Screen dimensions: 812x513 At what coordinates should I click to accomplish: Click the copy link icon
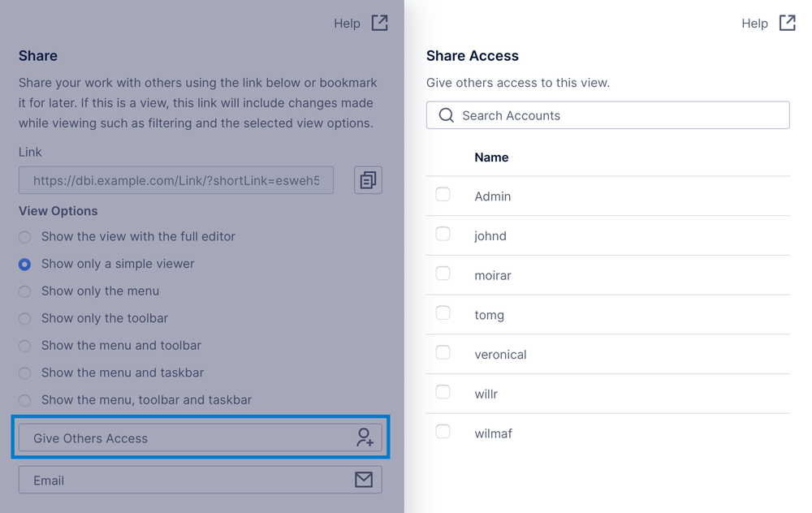point(368,180)
